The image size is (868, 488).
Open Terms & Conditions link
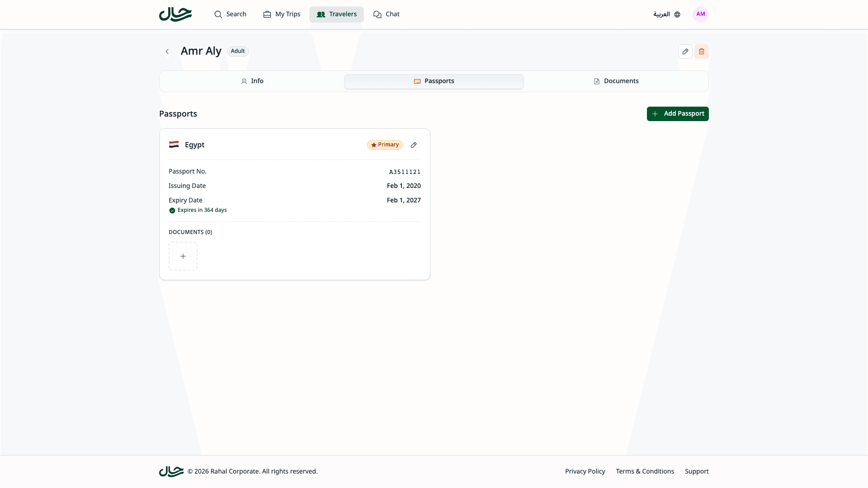(x=645, y=471)
